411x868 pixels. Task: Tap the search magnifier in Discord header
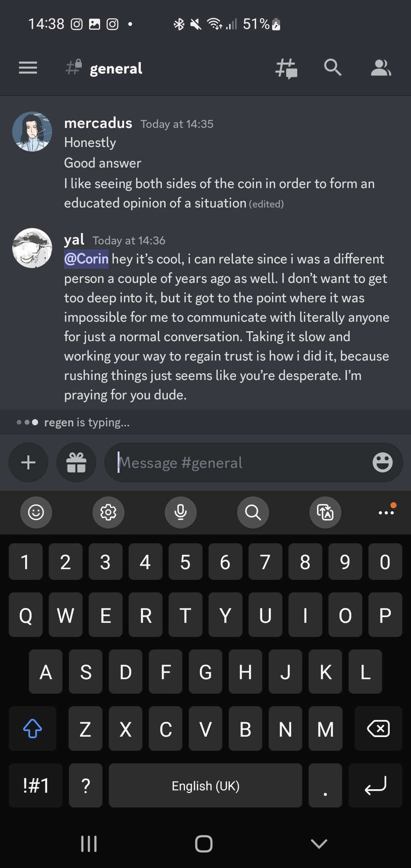click(333, 67)
